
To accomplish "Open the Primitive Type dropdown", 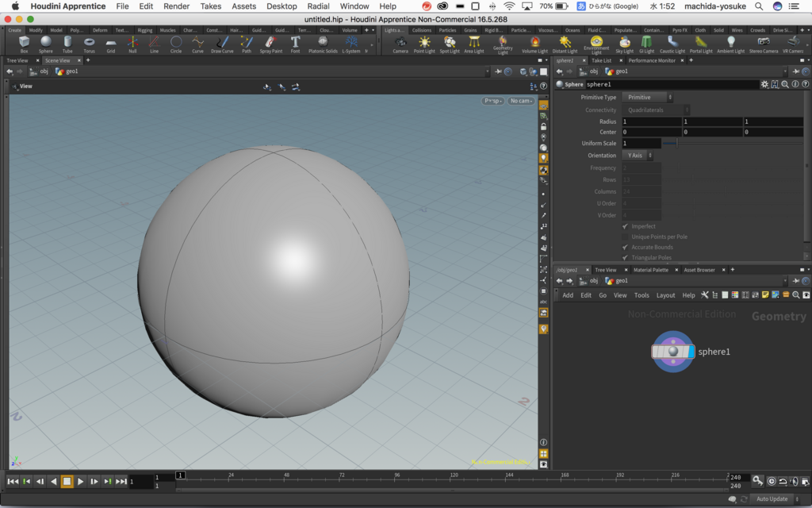I will click(x=647, y=98).
